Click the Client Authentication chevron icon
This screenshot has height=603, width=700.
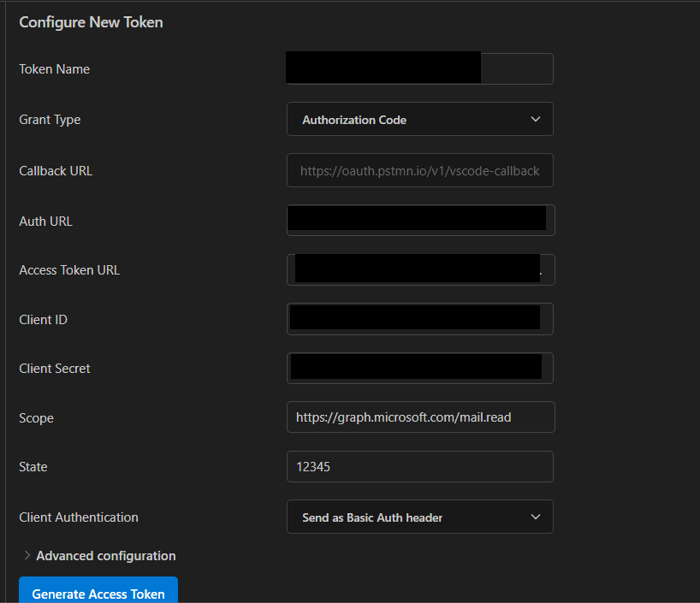536,517
